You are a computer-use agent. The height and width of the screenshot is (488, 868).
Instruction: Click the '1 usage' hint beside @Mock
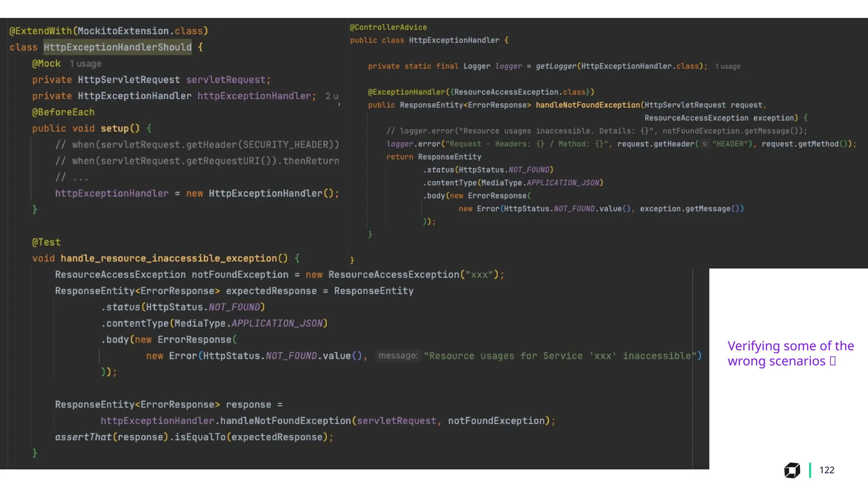click(85, 64)
